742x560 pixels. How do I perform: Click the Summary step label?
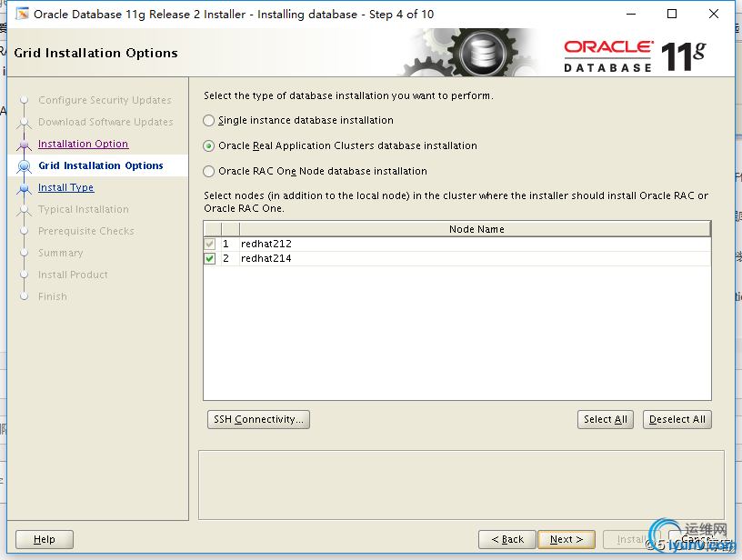coord(61,253)
